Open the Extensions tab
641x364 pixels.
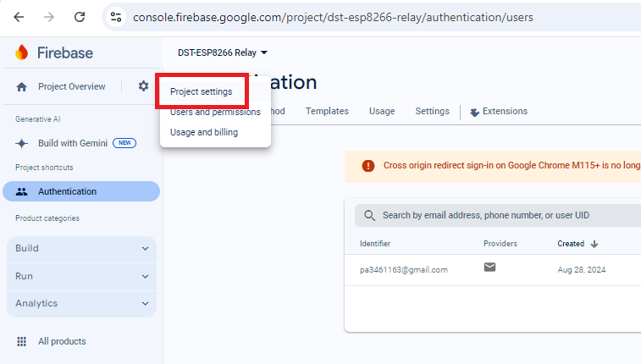click(499, 111)
